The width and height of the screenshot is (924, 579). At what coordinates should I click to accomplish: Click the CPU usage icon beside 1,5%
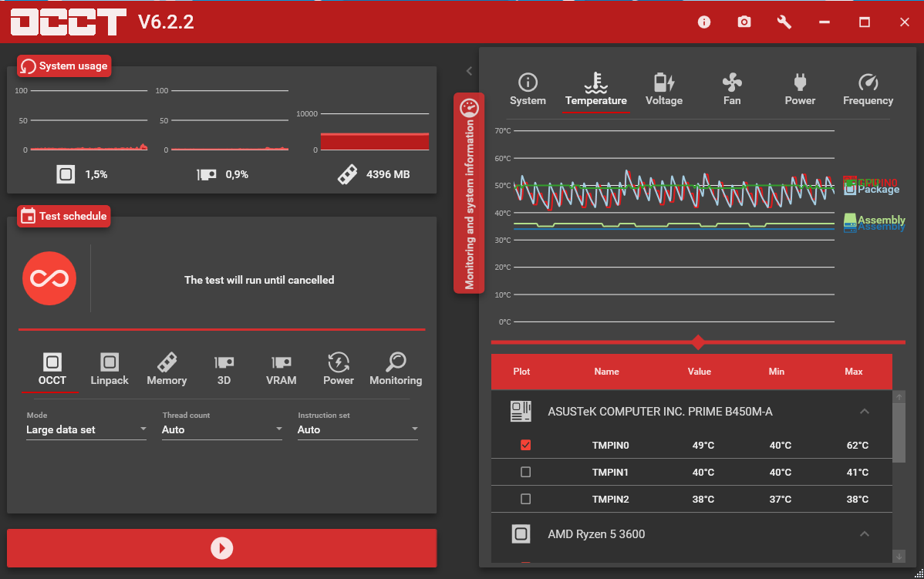66,173
